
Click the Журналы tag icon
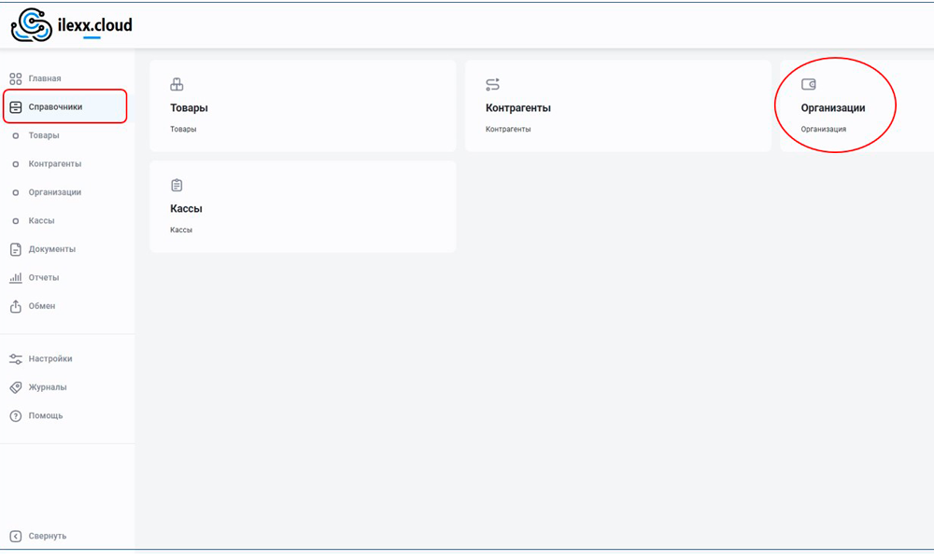tap(16, 387)
